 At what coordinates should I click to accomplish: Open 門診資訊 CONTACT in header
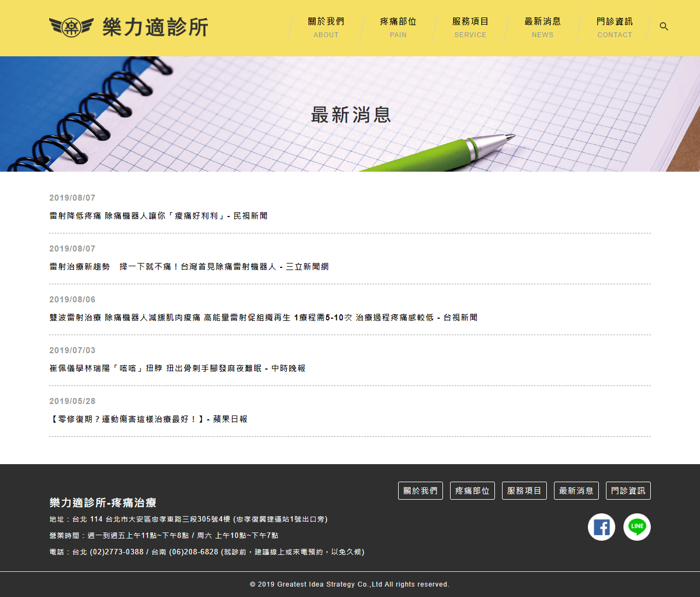pos(615,27)
